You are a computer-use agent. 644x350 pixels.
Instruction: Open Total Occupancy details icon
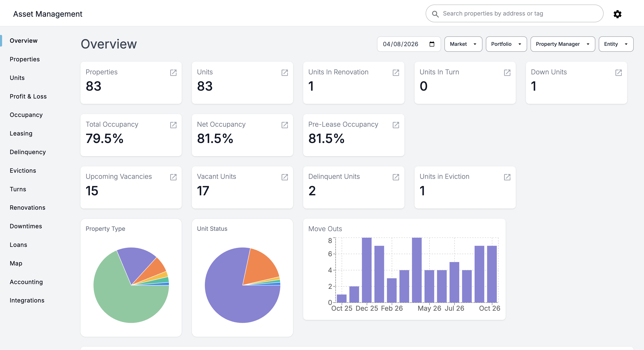click(x=173, y=125)
